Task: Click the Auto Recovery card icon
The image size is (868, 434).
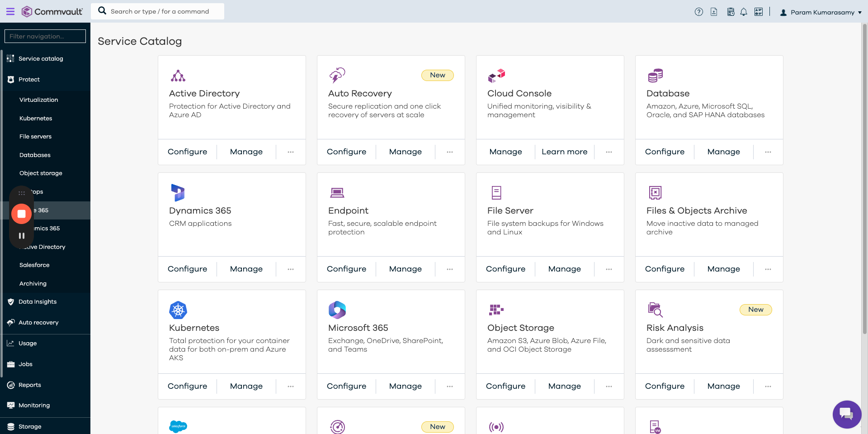Action: tap(337, 76)
